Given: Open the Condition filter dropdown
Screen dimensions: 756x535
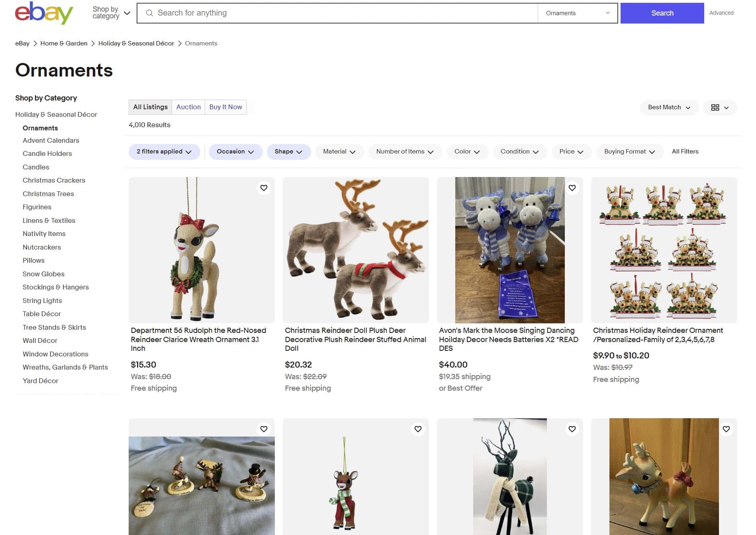Looking at the screenshot, I should [x=520, y=152].
